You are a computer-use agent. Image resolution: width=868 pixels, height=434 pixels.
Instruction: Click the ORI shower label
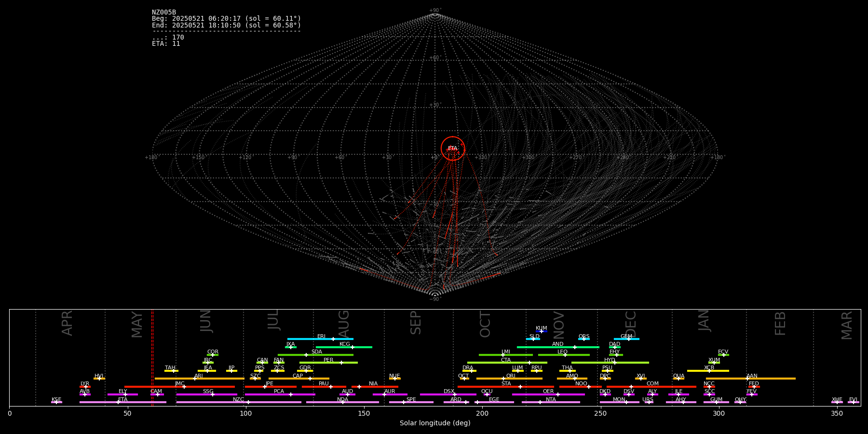click(511, 376)
